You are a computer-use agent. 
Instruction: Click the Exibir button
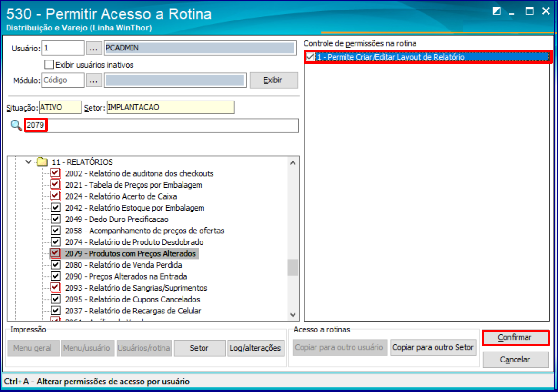274,80
